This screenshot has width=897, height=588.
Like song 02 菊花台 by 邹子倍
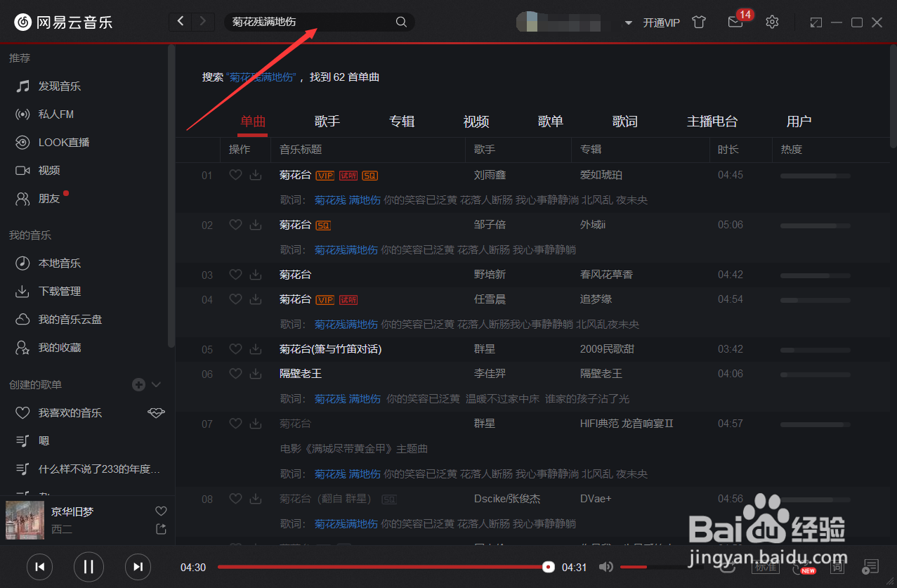pyautogui.click(x=235, y=225)
